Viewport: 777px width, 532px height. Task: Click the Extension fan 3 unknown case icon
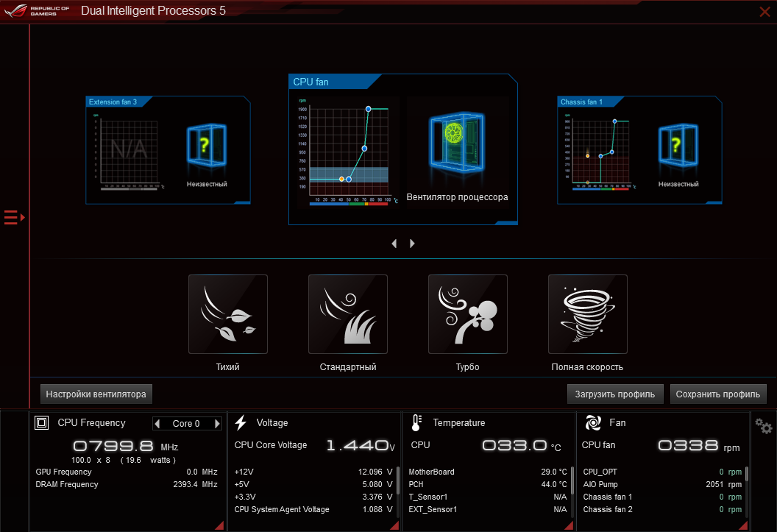pos(207,145)
